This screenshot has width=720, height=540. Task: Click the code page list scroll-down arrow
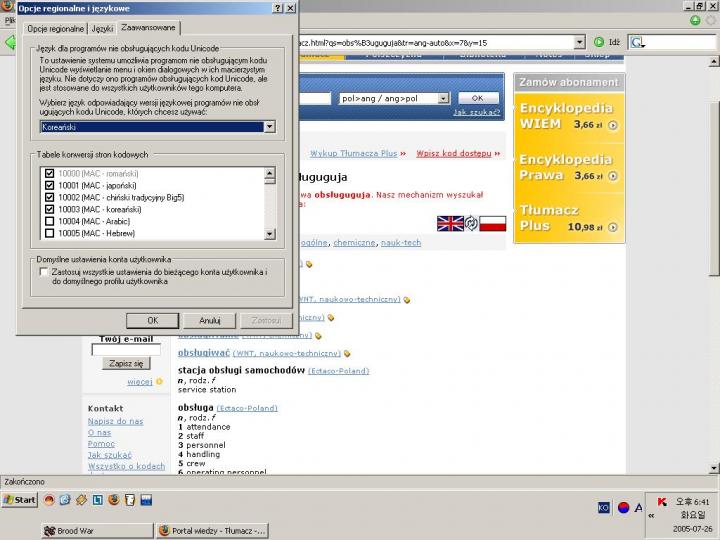point(270,234)
